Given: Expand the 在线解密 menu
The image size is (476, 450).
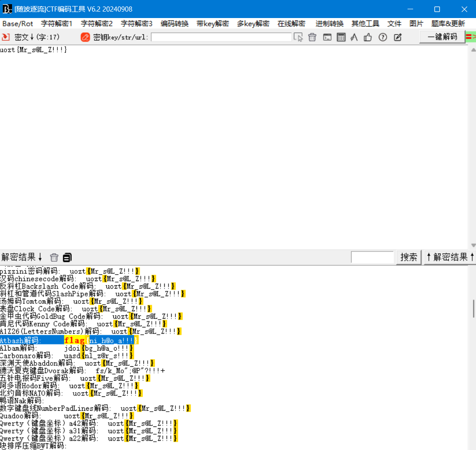Looking at the screenshot, I should click(x=291, y=24).
